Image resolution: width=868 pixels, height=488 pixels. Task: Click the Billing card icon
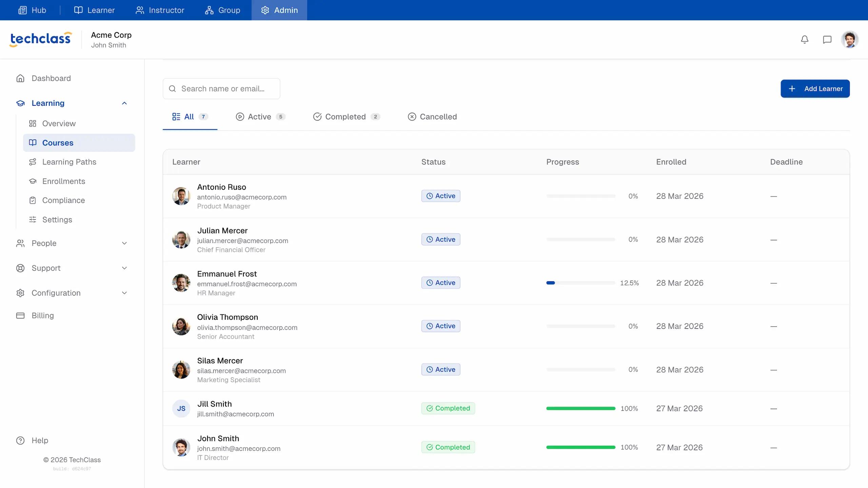(x=20, y=316)
